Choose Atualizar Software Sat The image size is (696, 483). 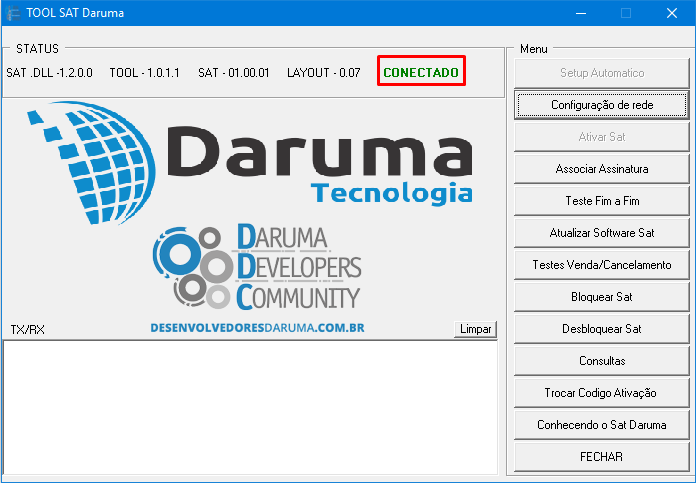tap(601, 233)
